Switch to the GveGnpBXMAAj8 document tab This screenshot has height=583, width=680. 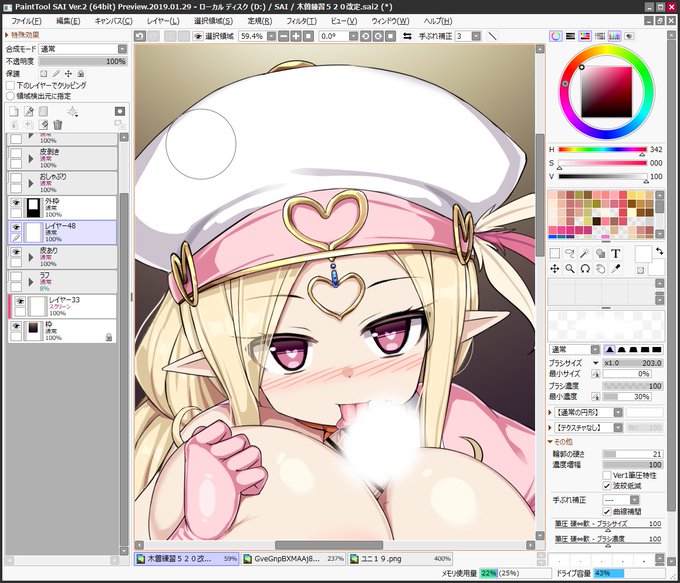pos(293,559)
